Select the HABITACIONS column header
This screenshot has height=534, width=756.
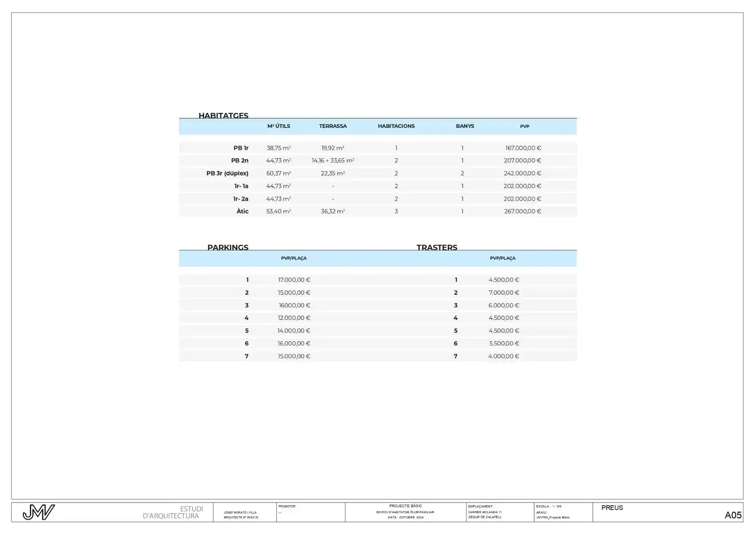396,126
